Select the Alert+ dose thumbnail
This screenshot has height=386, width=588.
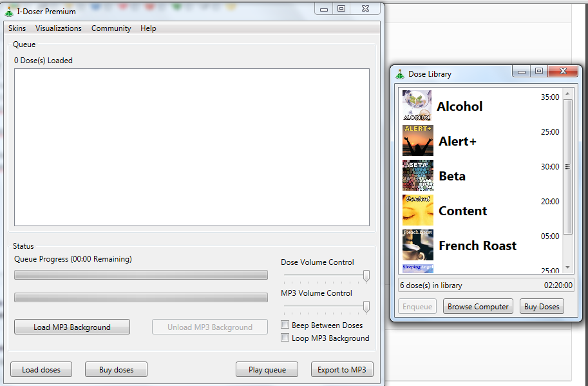pyautogui.click(x=418, y=140)
